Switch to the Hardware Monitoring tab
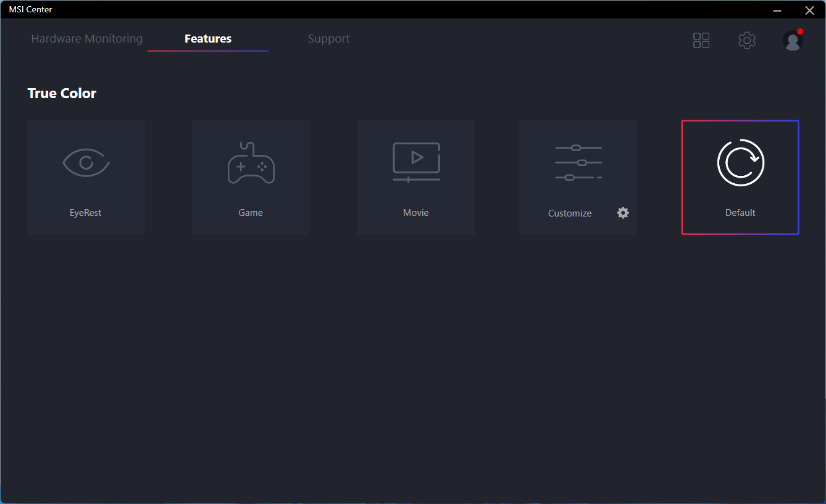The height and width of the screenshot is (504, 826). (87, 39)
